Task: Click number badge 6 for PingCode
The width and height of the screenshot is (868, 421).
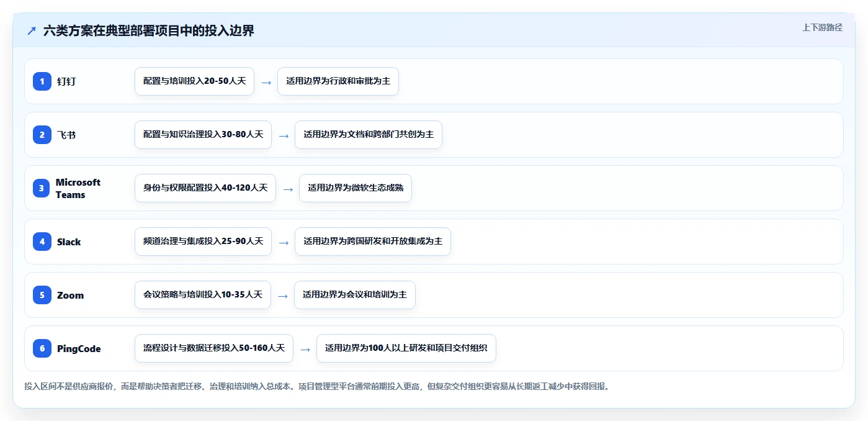Action: [x=42, y=348]
